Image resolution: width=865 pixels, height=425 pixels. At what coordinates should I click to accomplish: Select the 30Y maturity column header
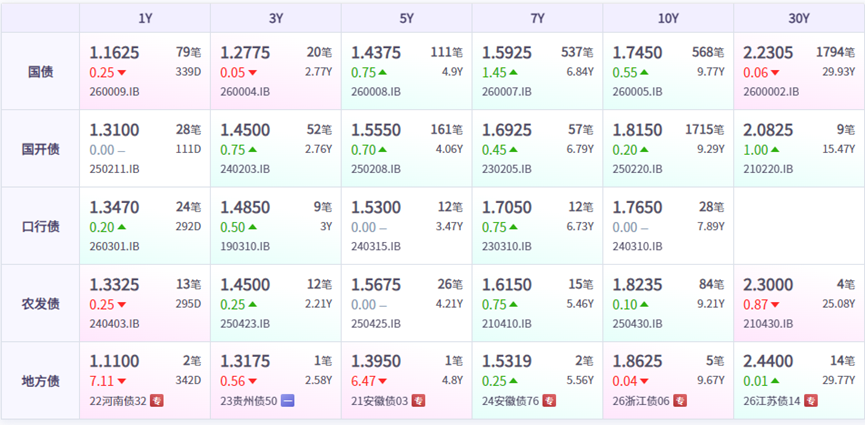pos(799,18)
